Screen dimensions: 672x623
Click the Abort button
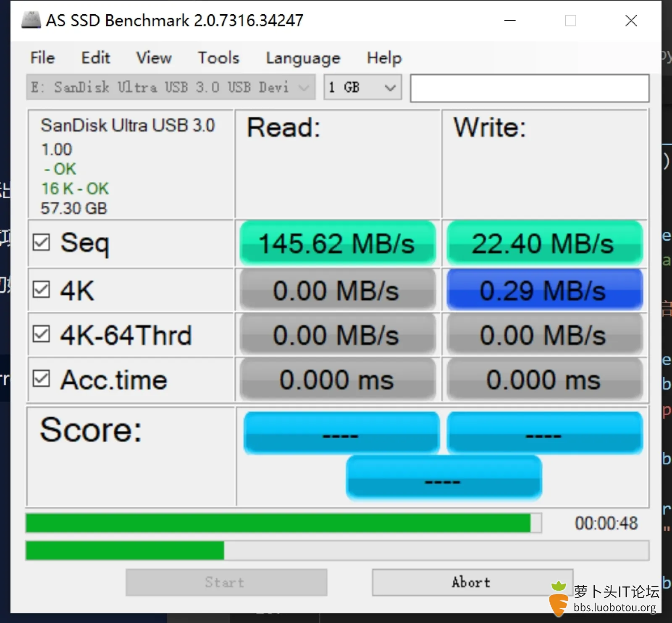(x=472, y=582)
